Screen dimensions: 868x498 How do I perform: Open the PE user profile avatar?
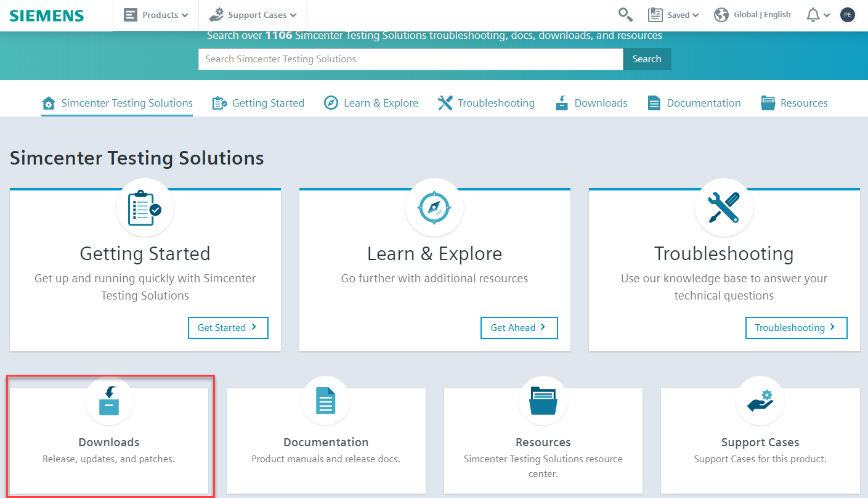point(848,15)
